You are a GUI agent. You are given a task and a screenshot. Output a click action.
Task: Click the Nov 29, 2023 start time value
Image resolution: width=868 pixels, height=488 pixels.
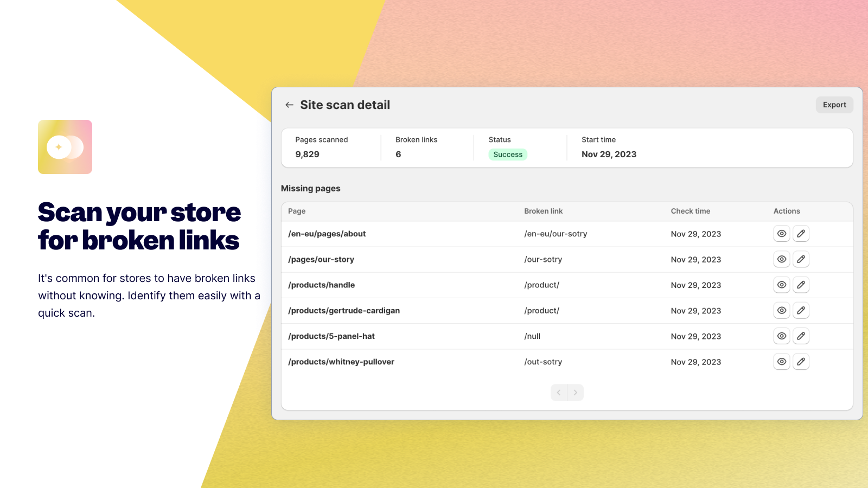point(609,155)
